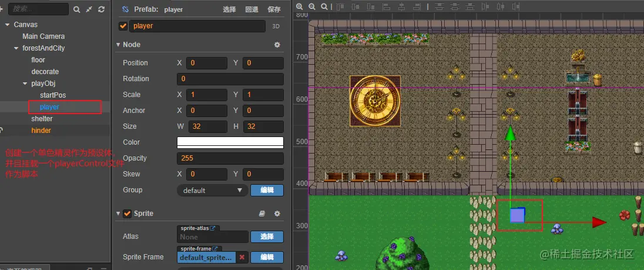Zoom out the scene view
The height and width of the screenshot is (270, 644).
coord(312,6)
